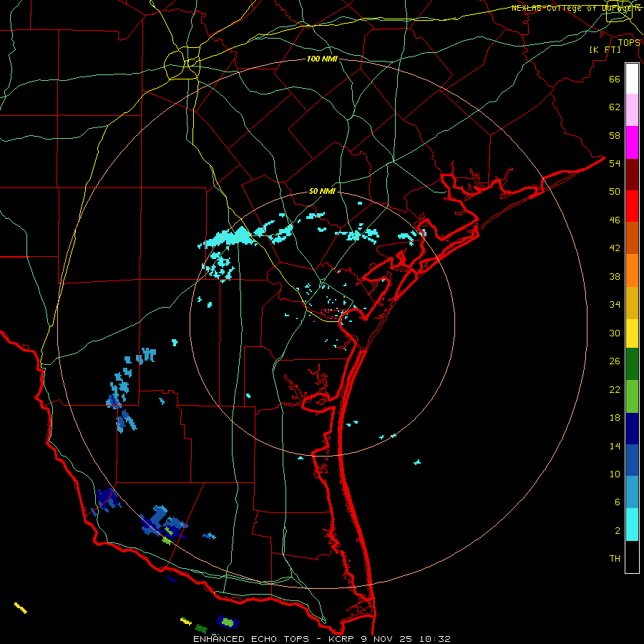Click the 26 value on the scale
644x644 pixels.
click(x=615, y=361)
